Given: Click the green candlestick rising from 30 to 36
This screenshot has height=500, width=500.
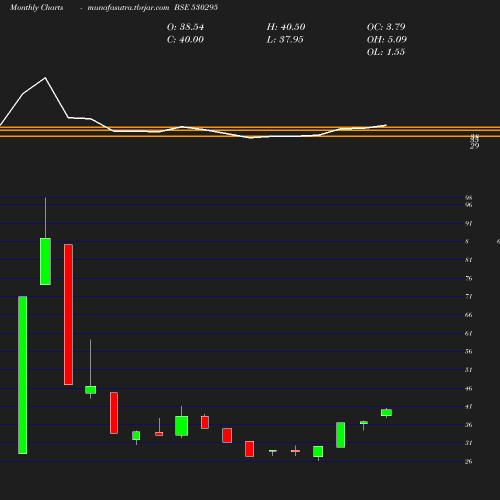Looking at the screenshot, I should point(341,435).
